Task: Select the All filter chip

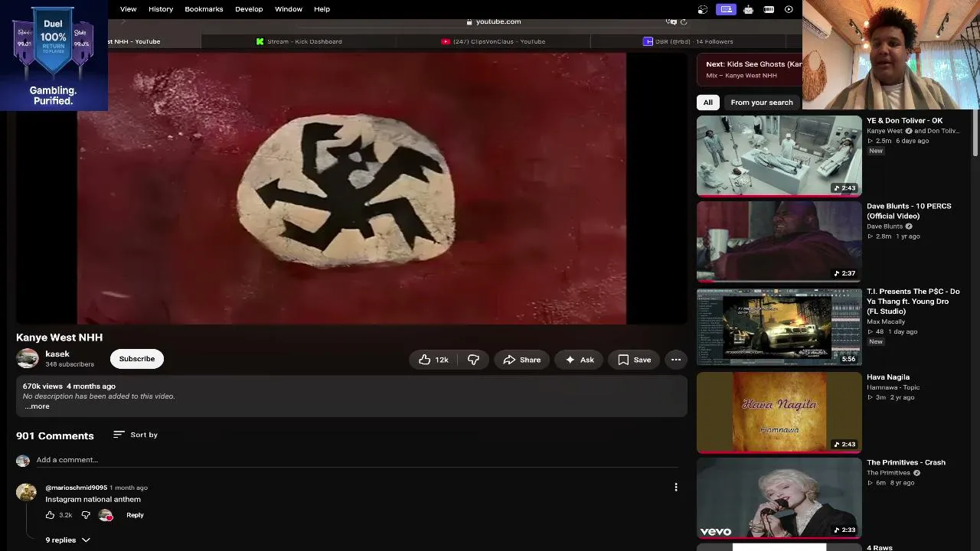Action: pos(708,103)
